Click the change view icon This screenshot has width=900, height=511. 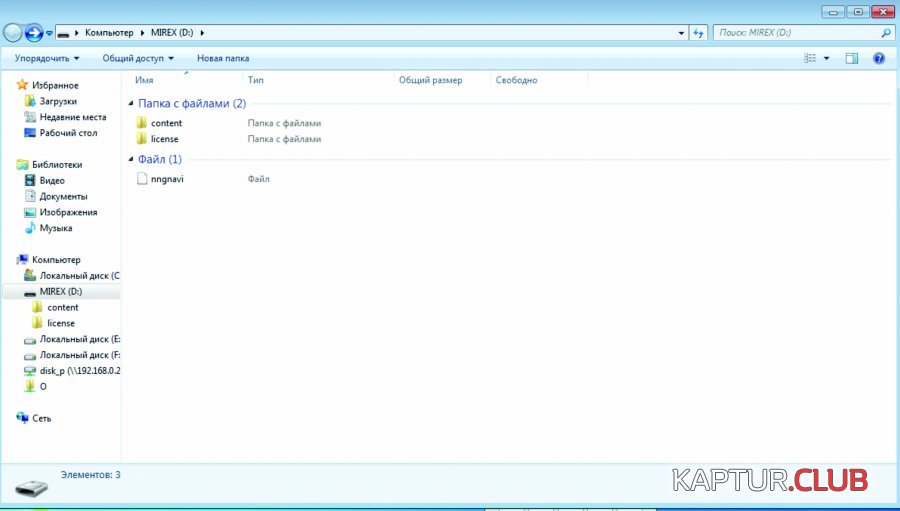click(x=811, y=59)
